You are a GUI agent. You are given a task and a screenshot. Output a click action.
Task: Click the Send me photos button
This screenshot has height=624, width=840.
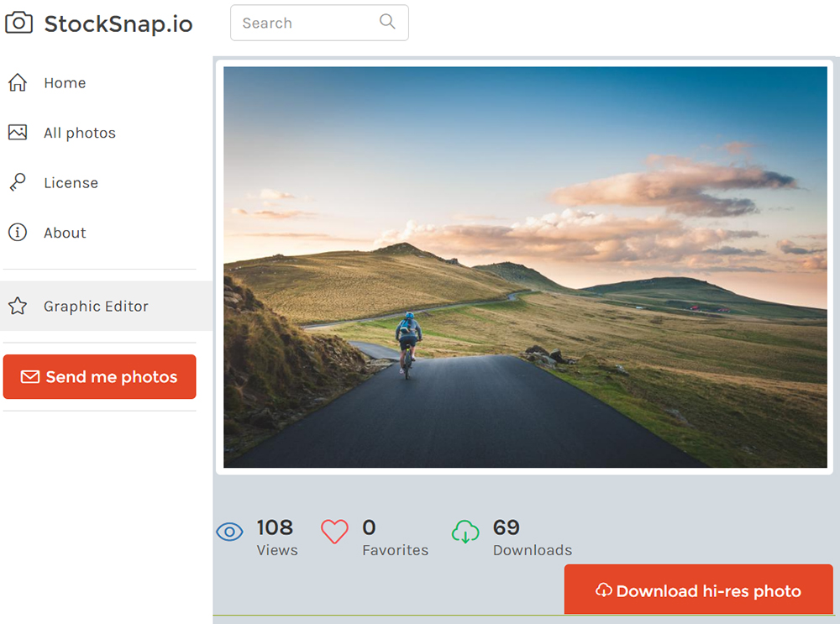(x=99, y=376)
